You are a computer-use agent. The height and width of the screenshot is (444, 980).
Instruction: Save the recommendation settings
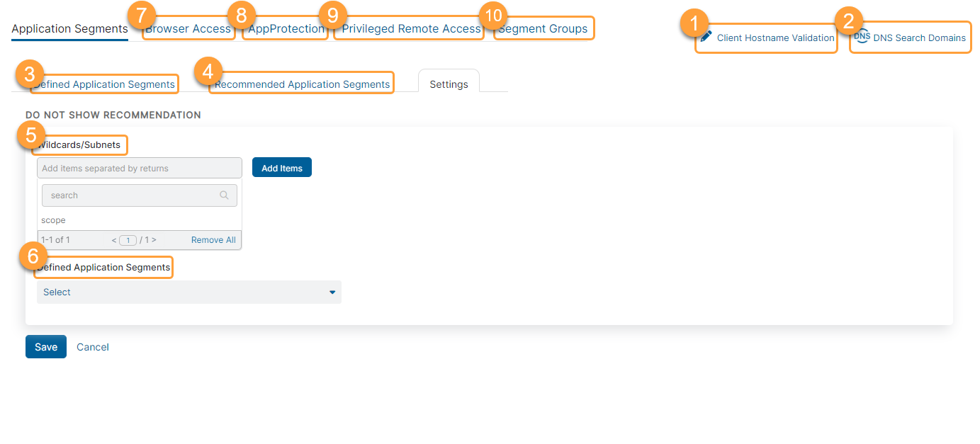pyautogui.click(x=45, y=346)
